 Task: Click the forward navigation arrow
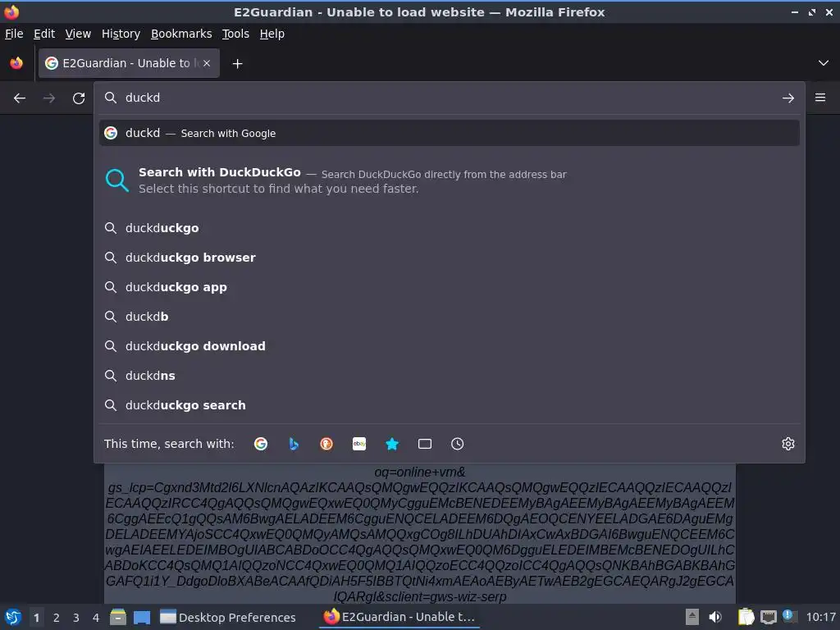click(x=49, y=98)
